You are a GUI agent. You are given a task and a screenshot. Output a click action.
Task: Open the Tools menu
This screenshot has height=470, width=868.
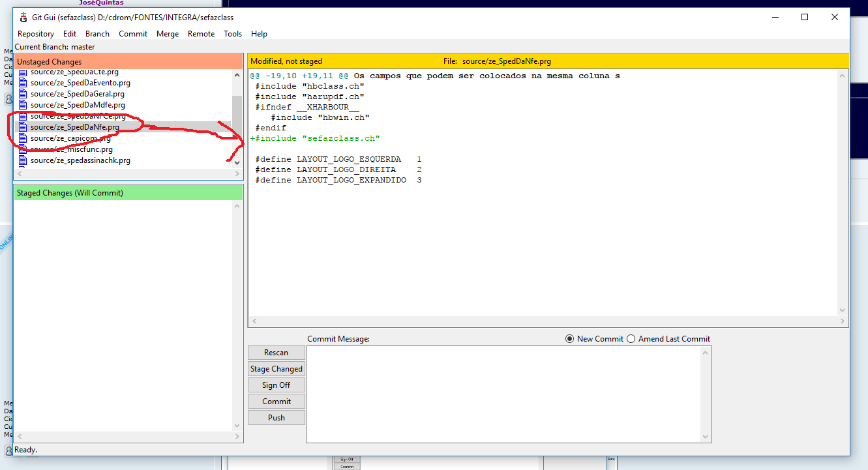tap(233, 34)
